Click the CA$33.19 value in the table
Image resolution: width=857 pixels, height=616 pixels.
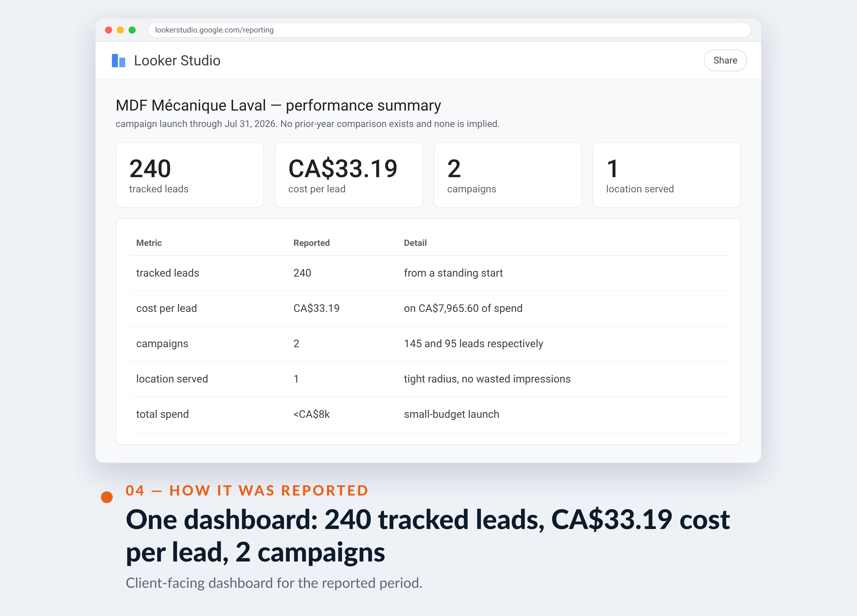tap(316, 308)
